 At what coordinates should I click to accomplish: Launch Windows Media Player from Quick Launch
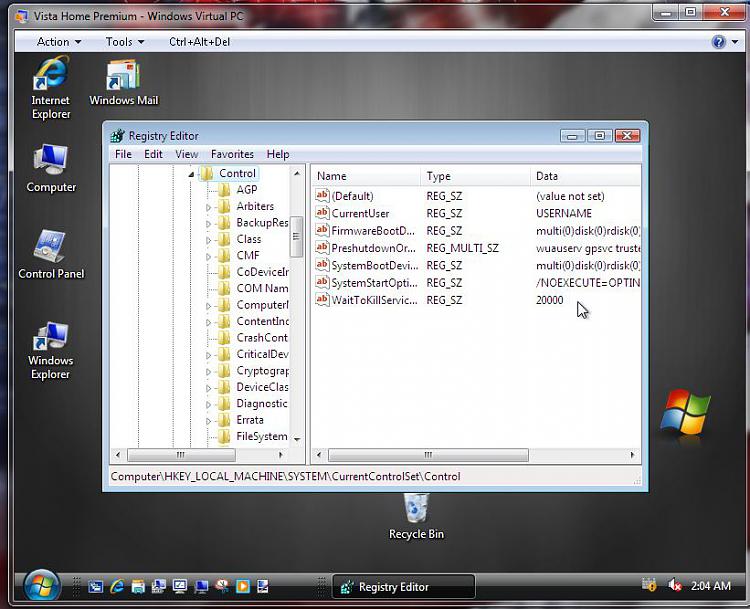(x=243, y=586)
